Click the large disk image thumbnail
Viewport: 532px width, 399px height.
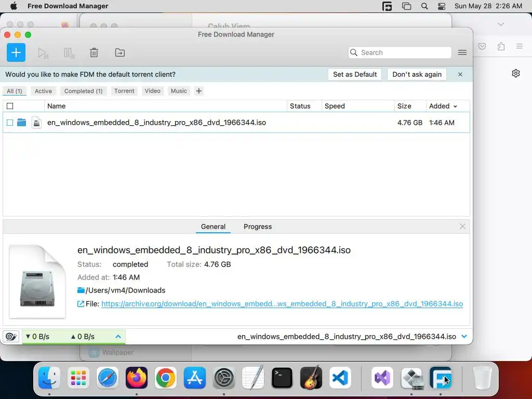tap(37, 281)
